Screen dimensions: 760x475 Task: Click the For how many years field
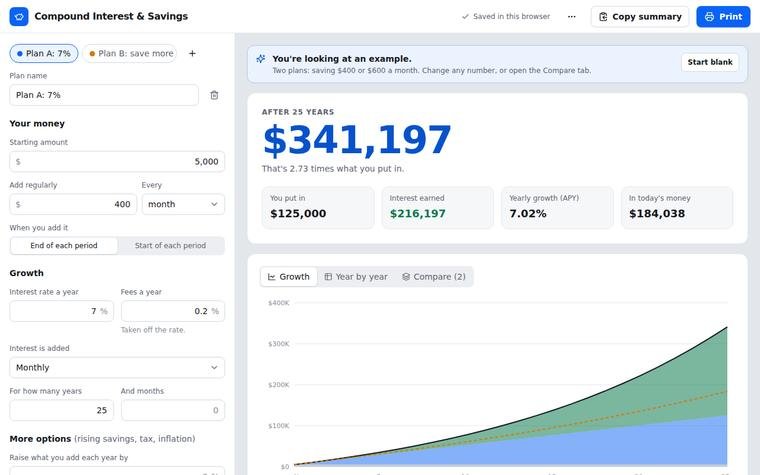62,410
